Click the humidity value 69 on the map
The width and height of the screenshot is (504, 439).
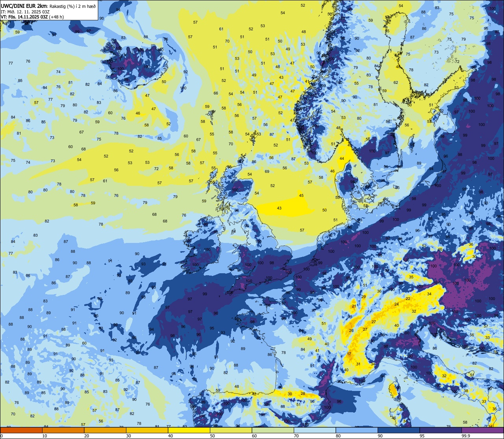coord(267,171)
